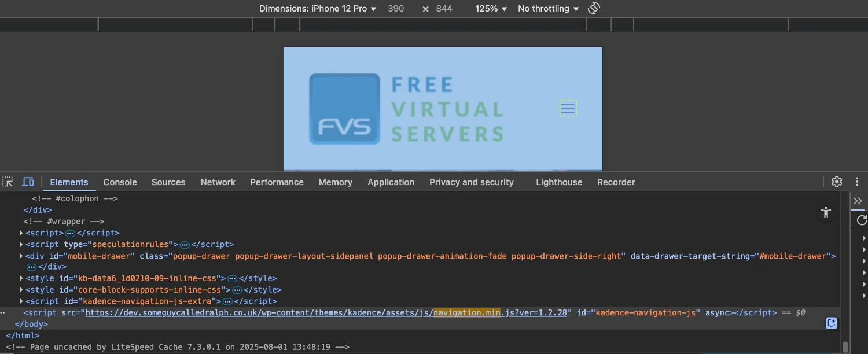Select the closing </html> tag line
The height and width of the screenshot is (354, 868).
point(23,335)
